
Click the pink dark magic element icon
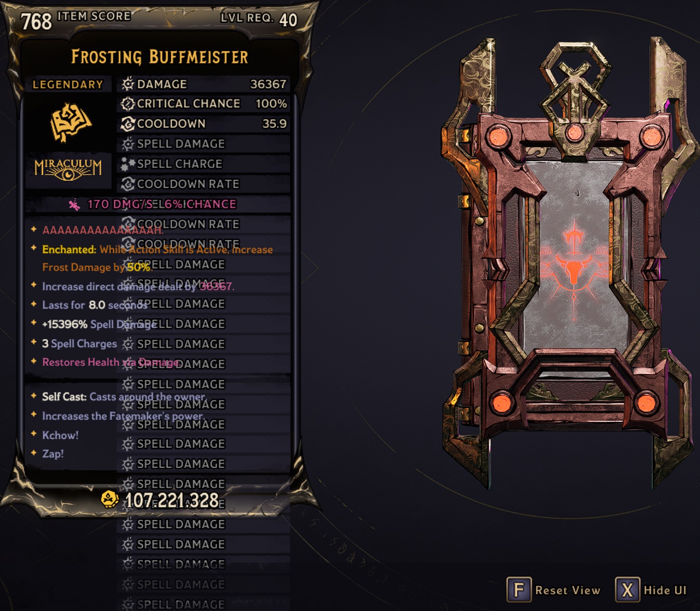(x=74, y=205)
